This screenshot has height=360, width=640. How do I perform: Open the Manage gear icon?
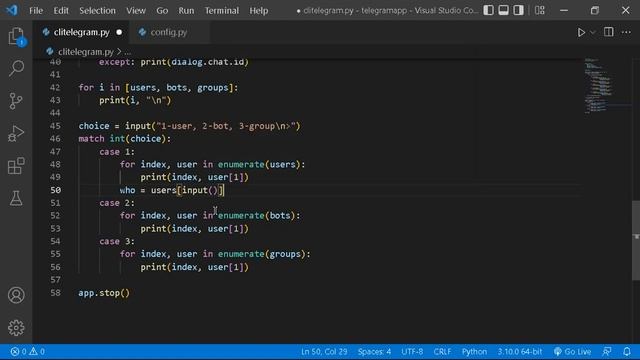click(x=16, y=328)
